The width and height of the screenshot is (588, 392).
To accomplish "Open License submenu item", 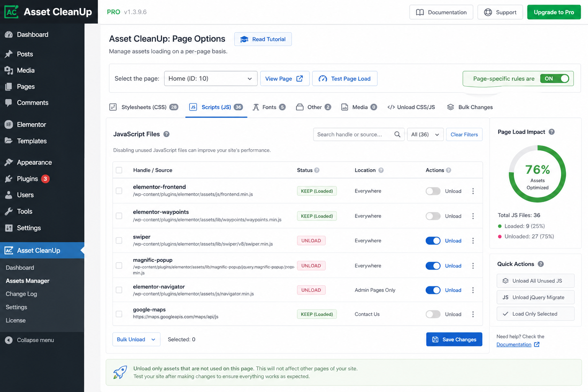I will point(16,320).
